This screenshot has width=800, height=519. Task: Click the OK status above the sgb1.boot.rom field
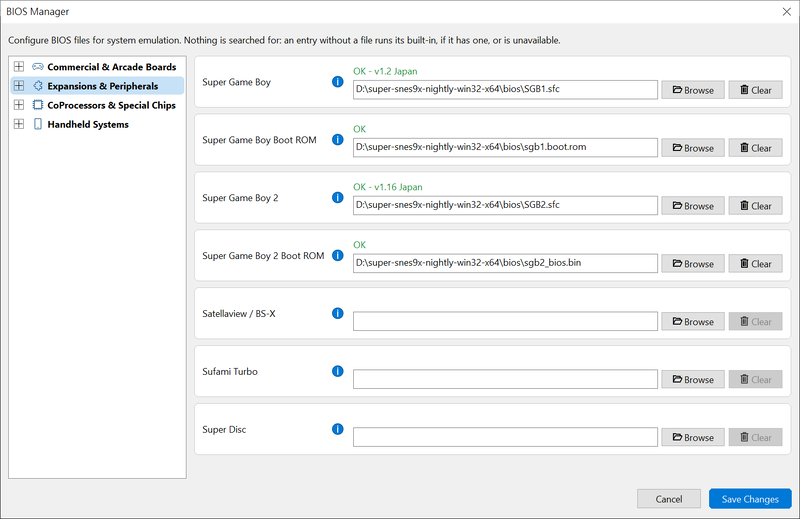[x=359, y=129]
